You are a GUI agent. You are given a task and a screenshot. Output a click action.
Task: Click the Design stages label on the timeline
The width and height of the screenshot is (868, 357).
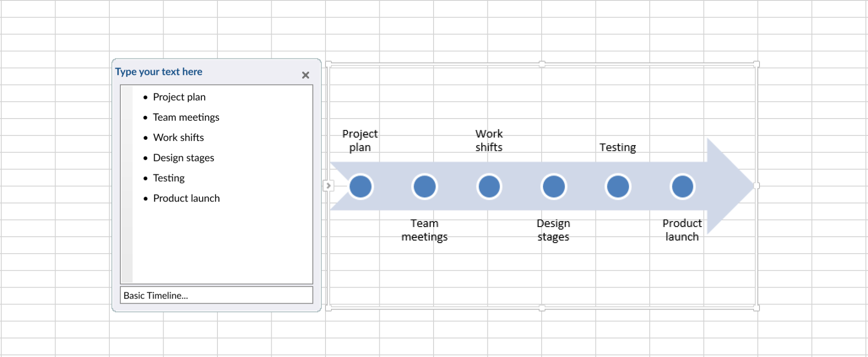click(x=554, y=230)
